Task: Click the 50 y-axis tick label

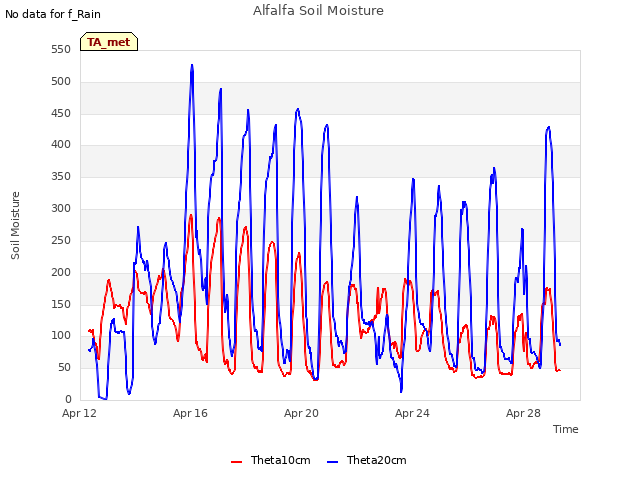Action: [x=64, y=368]
